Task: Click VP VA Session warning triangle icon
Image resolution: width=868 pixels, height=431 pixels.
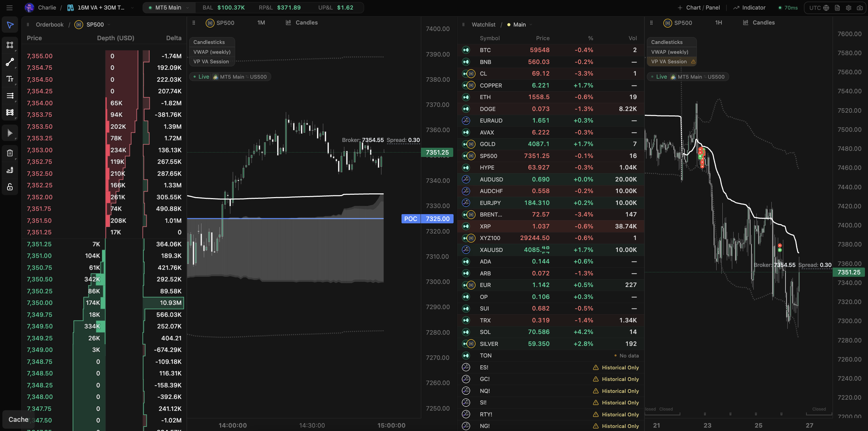Action: [x=693, y=62]
